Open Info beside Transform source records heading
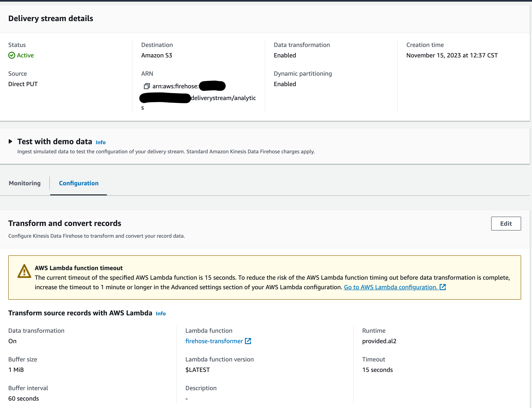The image size is (532, 408). [161, 314]
